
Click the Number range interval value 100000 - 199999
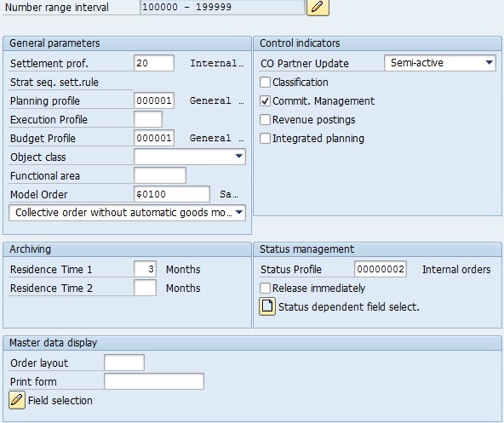coord(222,7)
